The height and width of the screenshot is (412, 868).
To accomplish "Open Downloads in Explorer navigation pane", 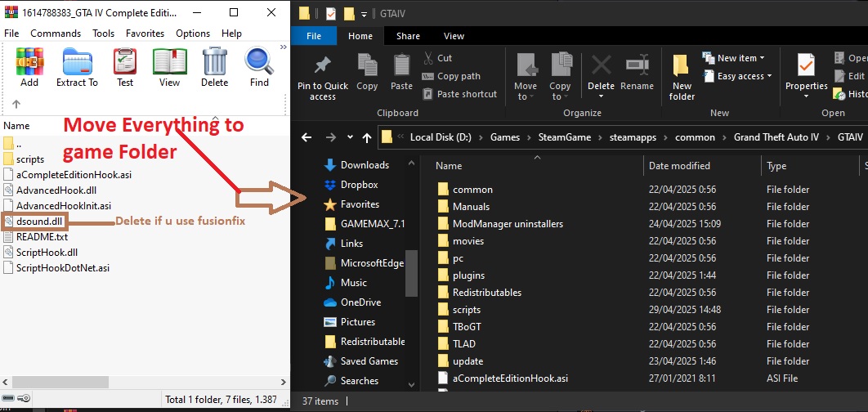I will pyautogui.click(x=356, y=164).
